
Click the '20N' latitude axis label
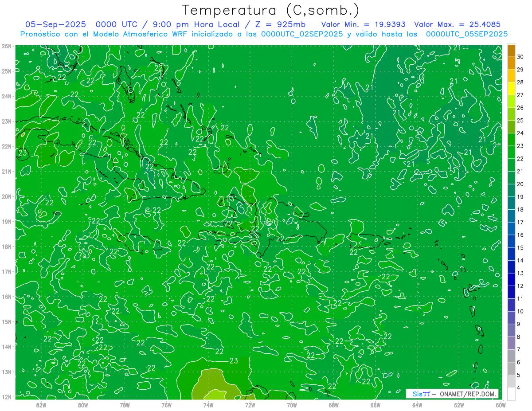click(6, 196)
